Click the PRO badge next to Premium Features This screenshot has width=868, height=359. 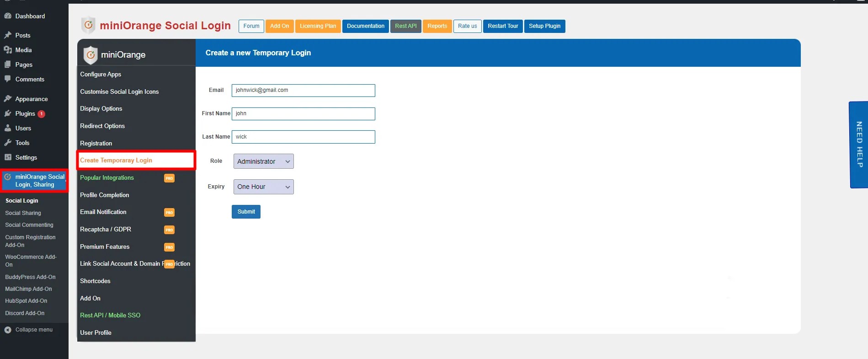coord(169,247)
